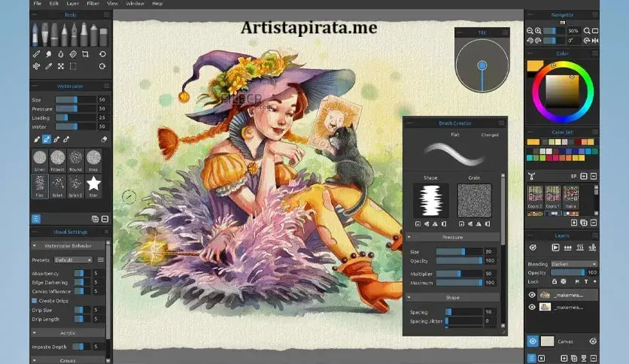
Task: Adjust the Loading slider in Watercolor panel
Action: [x=76, y=117]
